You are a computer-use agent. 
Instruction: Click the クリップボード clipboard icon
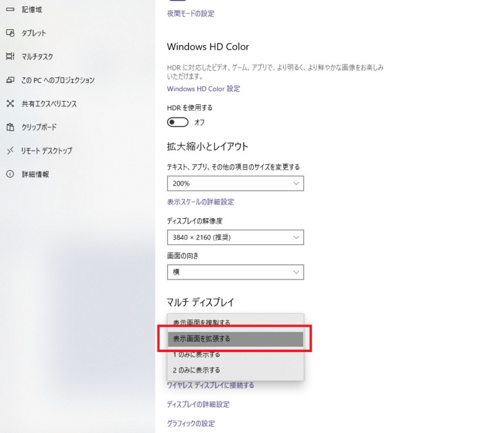click(x=11, y=127)
